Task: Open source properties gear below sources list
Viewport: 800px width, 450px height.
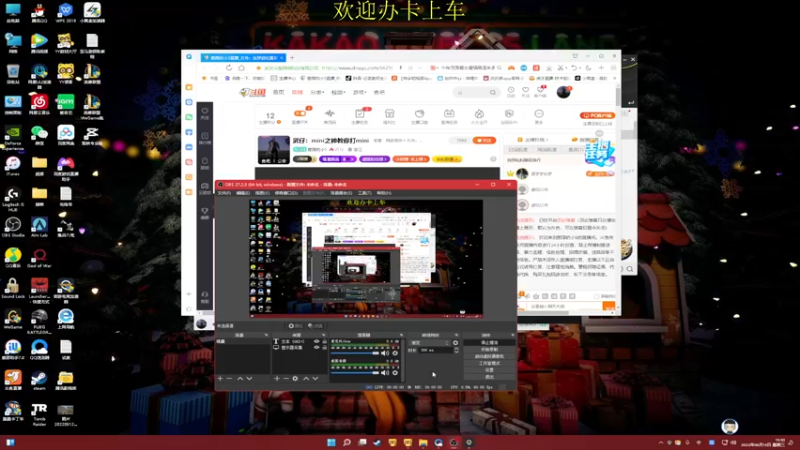Action: pos(295,379)
